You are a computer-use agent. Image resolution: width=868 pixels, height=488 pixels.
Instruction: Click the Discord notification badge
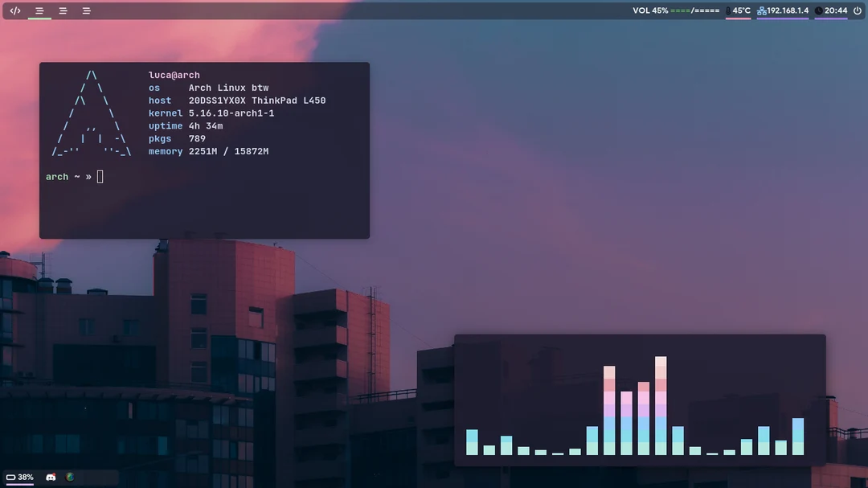[54, 474]
